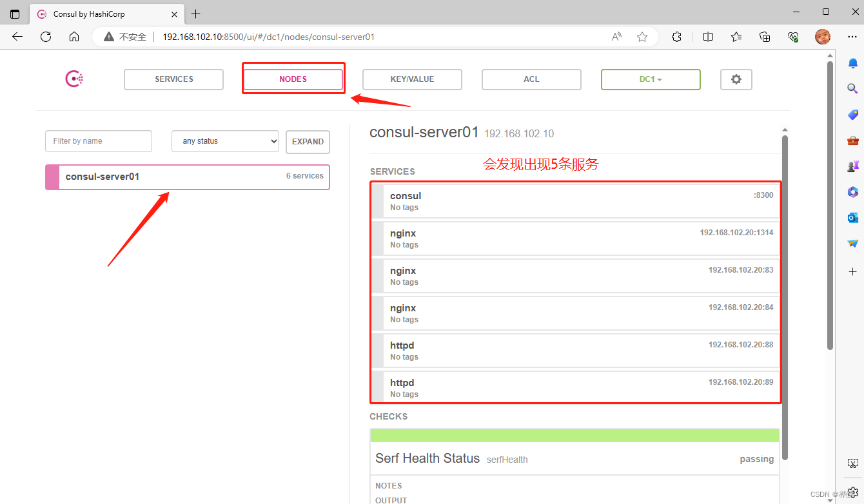This screenshot has height=504, width=864.
Task: Click the EXPAND button
Action: click(x=308, y=142)
